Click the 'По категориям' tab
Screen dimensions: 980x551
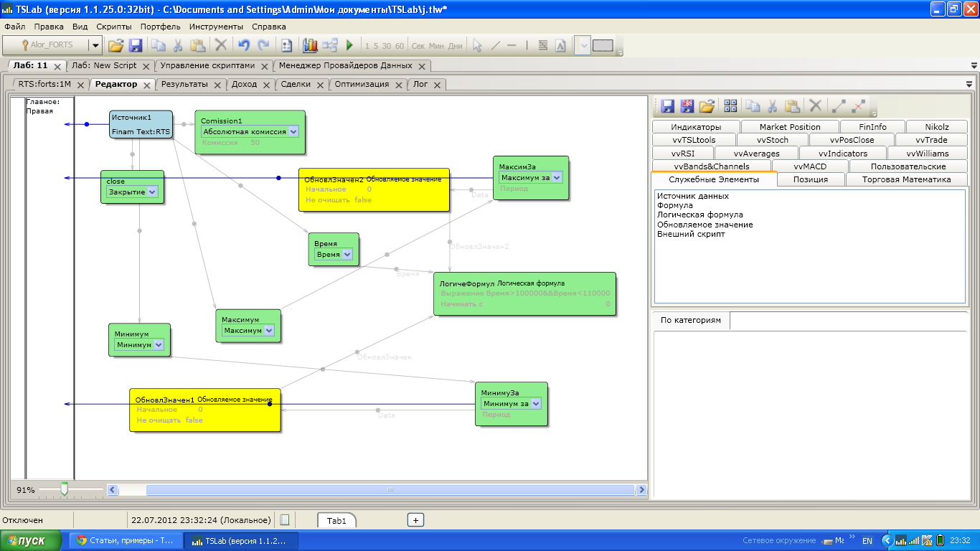pyautogui.click(x=690, y=320)
